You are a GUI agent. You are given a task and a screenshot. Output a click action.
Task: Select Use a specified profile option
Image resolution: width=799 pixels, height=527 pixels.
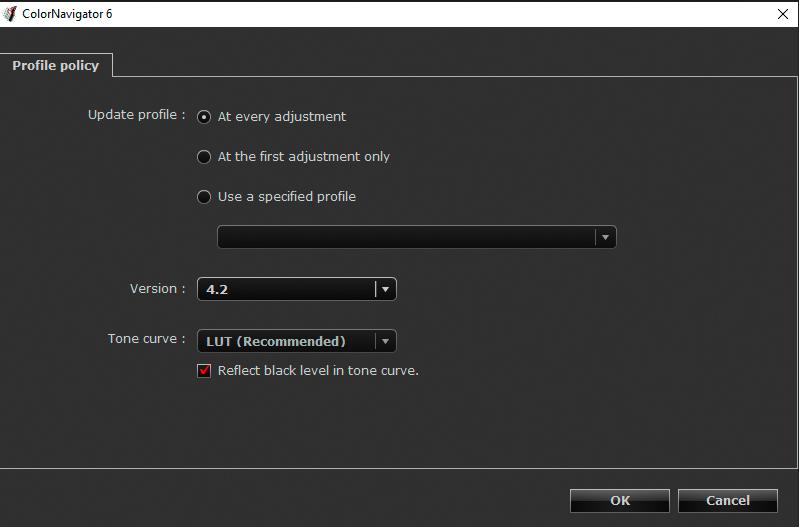[x=204, y=197]
